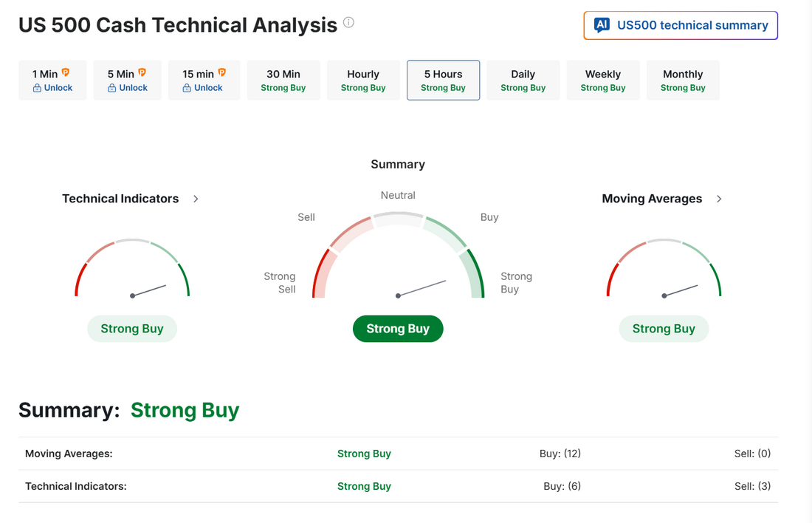Open the Monthly timeframe tab
812x523 pixels.
coord(683,81)
